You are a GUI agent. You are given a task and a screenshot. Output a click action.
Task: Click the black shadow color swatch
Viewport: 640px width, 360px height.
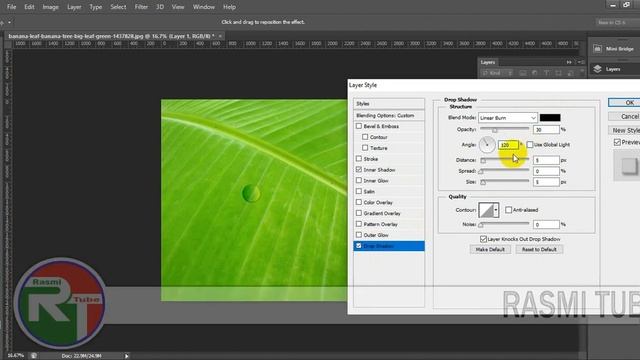point(550,118)
